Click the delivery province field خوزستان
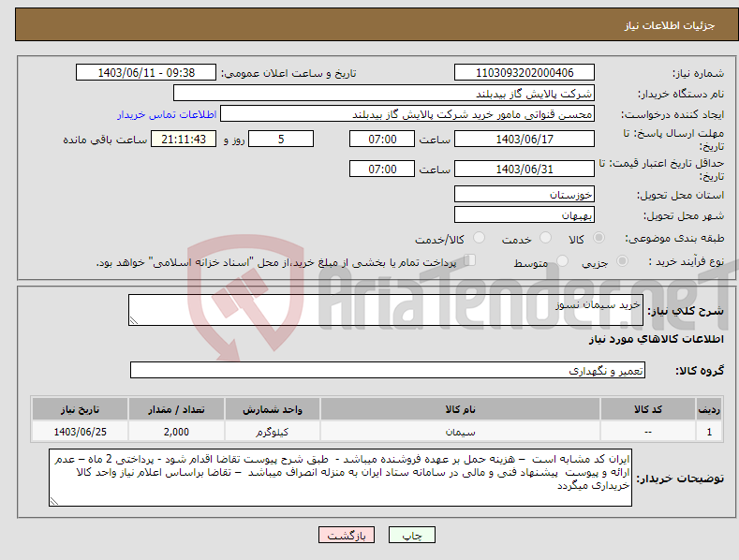Viewport: 739px width, 560px height. 525,194
